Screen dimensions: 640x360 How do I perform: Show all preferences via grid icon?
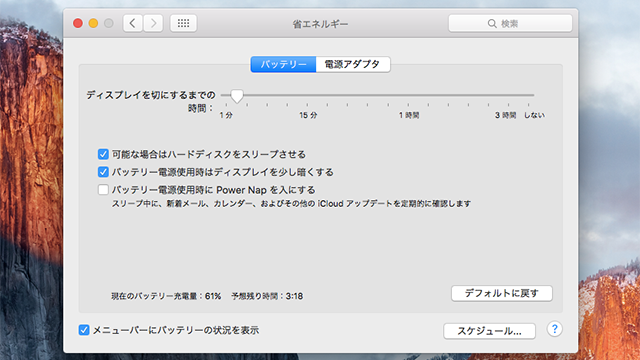click(x=183, y=23)
